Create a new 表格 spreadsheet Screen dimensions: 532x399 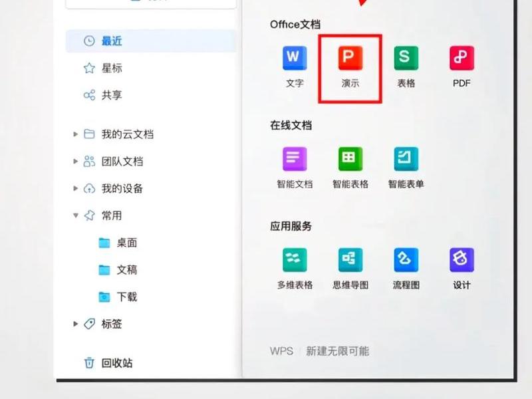click(406, 58)
